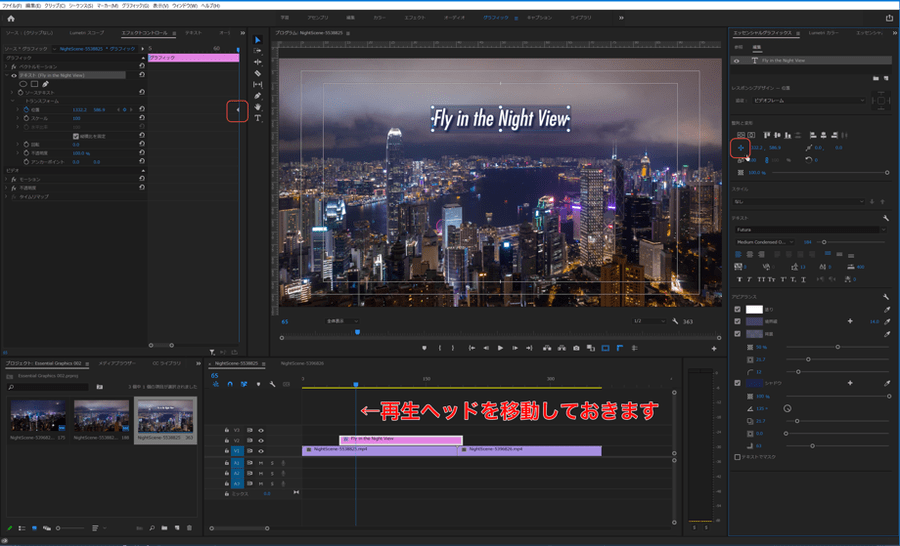The width and height of the screenshot is (900, 546).
Task: Open the Medium Condensed font style dropdown
Action: click(x=765, y=241)
